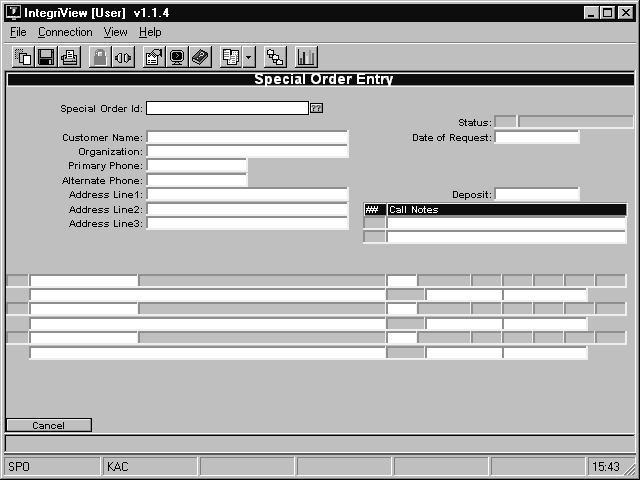Click the floppy disk save icon
This screenshot has height=480, width=640.
tap(46, 57)
